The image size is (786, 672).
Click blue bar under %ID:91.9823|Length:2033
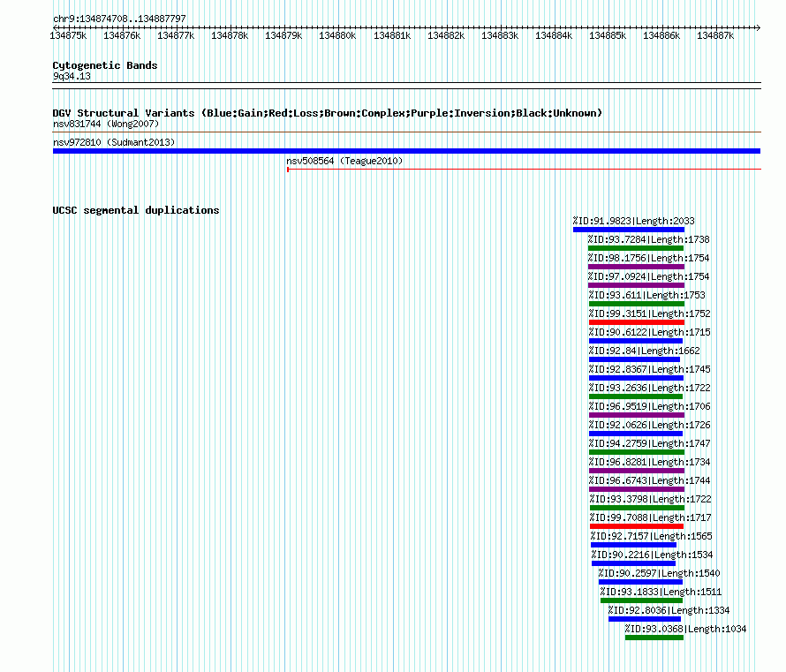pyautogui.click(x=629, y=230)
